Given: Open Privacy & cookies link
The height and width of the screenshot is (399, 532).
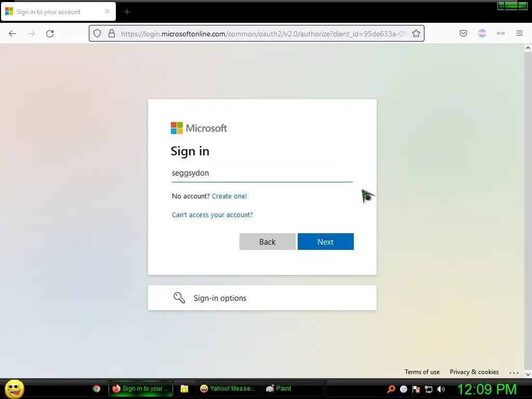Looking at the screenshot, I should (474, 372).
